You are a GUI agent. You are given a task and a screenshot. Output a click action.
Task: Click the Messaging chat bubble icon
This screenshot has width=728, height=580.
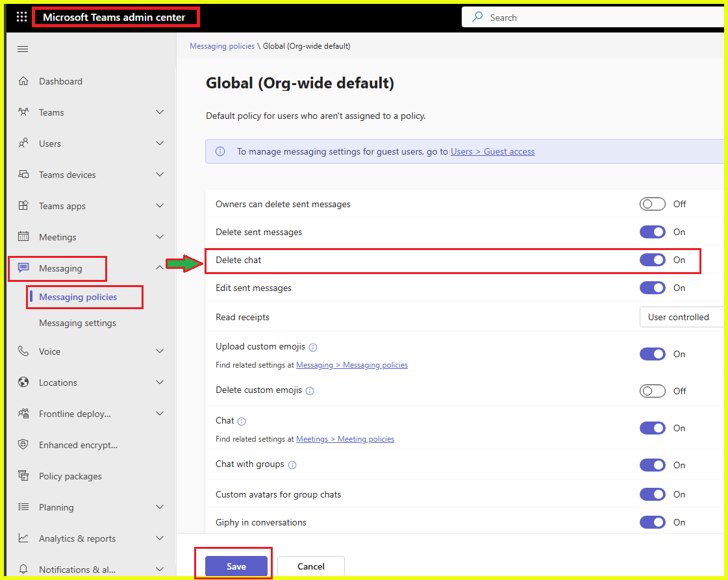[23, 268]
